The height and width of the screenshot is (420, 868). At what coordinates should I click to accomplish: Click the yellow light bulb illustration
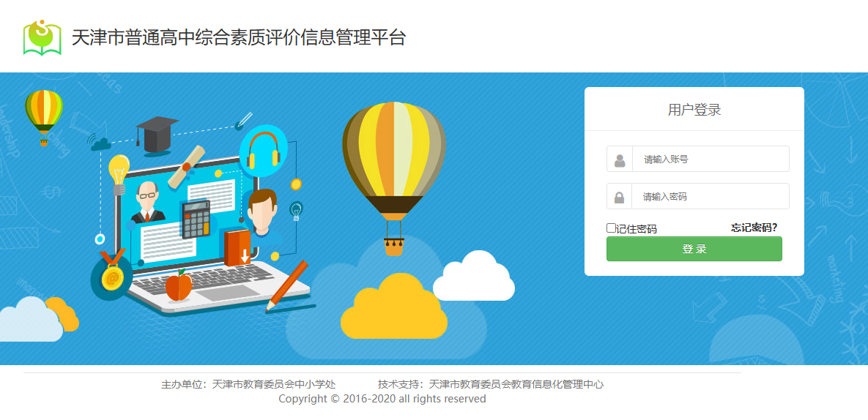119,174
